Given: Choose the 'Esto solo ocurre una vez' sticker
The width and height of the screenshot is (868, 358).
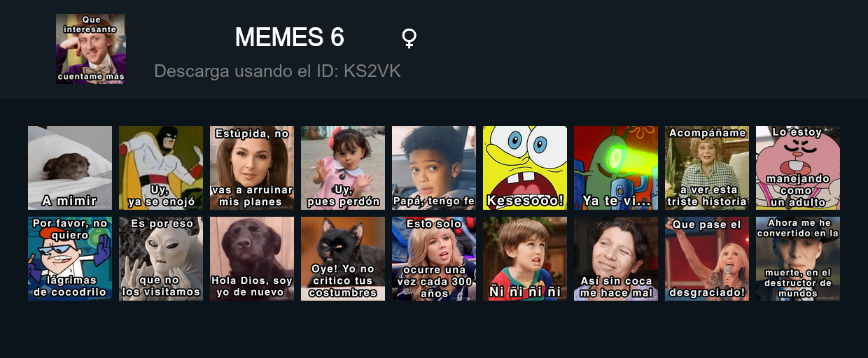Looking at the screenshot, I should 434,259.
